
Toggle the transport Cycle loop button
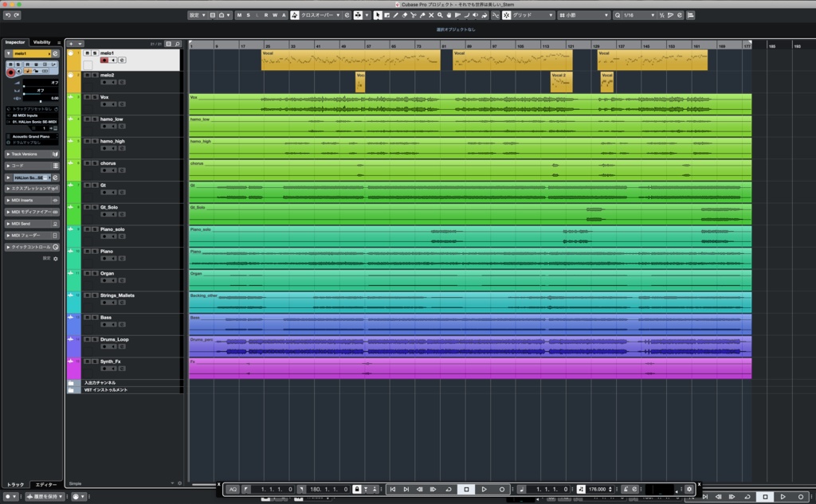[x=448, y=489]
